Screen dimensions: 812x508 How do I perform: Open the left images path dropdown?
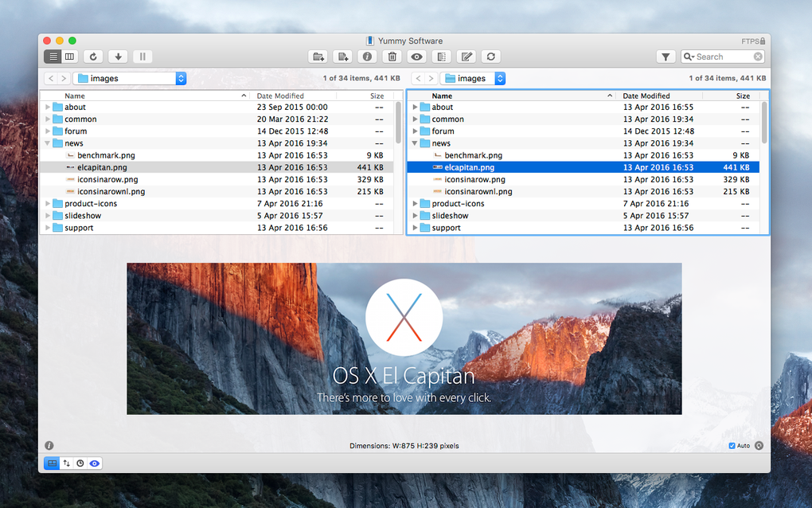click(x=130, y=78)
